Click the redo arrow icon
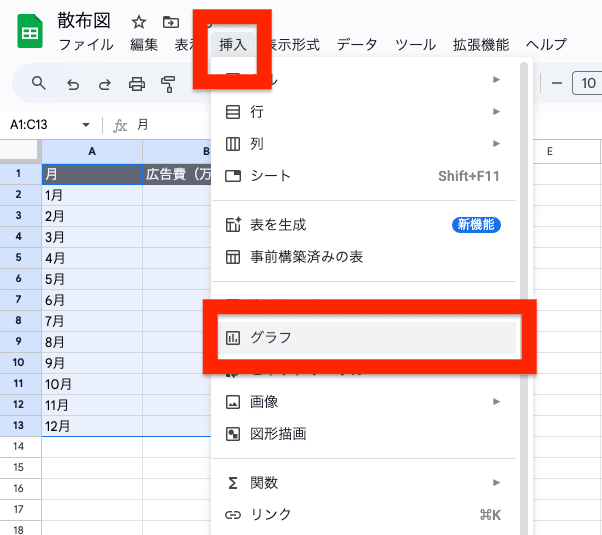Viewport: 602px width, 535px height. pos(105,84)
